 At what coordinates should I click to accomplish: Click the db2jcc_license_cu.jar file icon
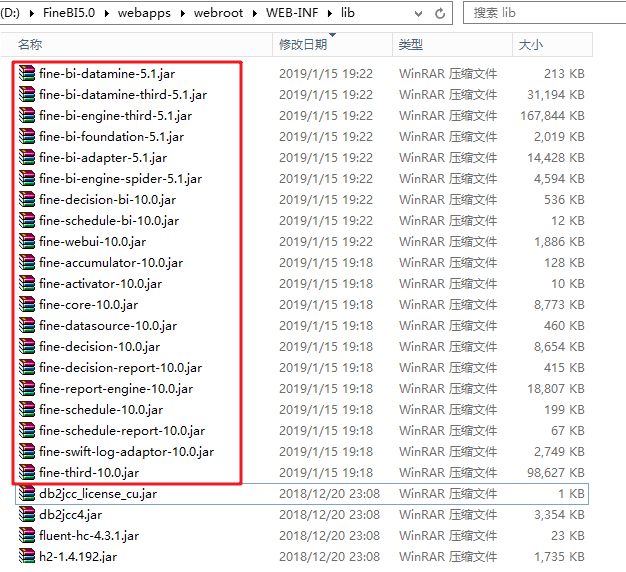[27, 494]
